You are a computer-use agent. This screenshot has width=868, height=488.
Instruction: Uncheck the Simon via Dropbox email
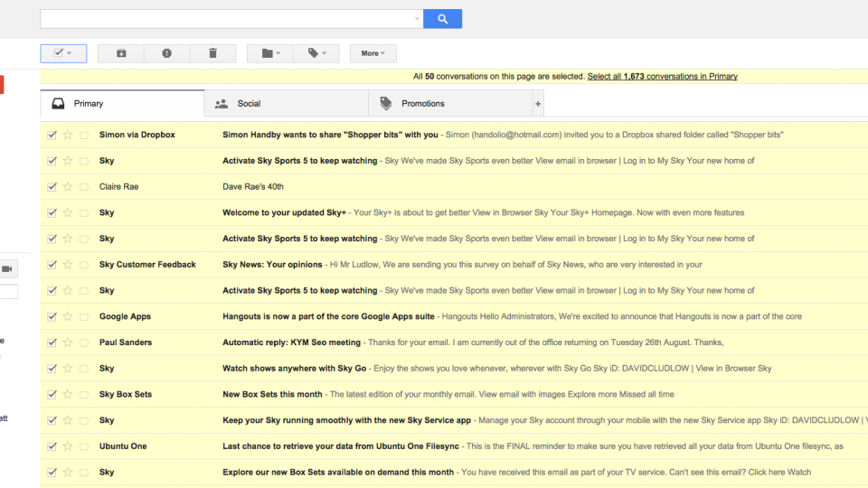coord(52,135)
